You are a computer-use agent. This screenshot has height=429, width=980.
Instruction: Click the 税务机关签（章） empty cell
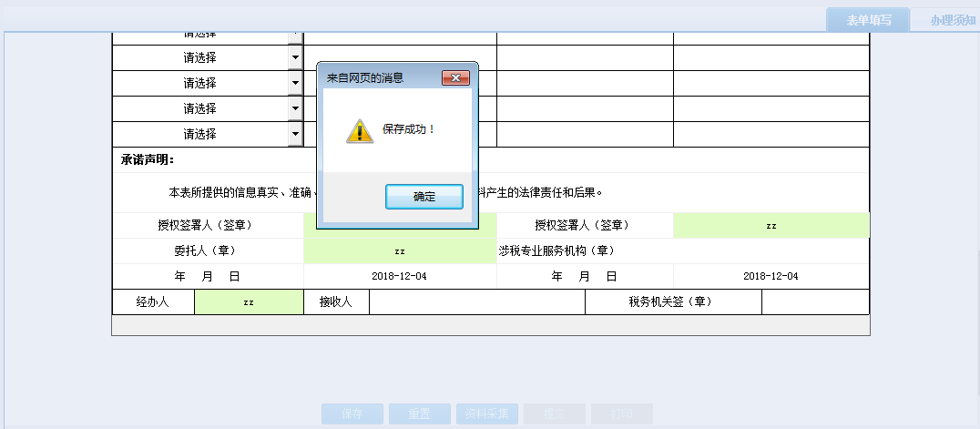pyautogui.click(x=815, y=302)
